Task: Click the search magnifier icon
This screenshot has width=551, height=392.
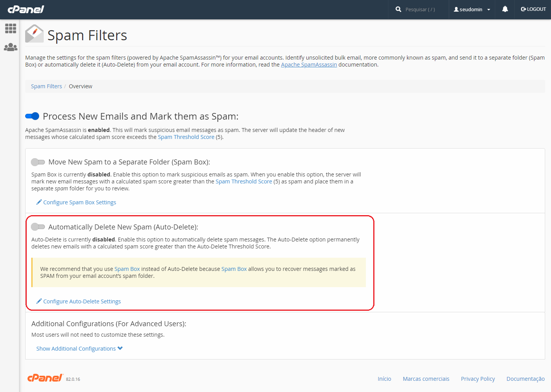Action: [x=398, y=9]
